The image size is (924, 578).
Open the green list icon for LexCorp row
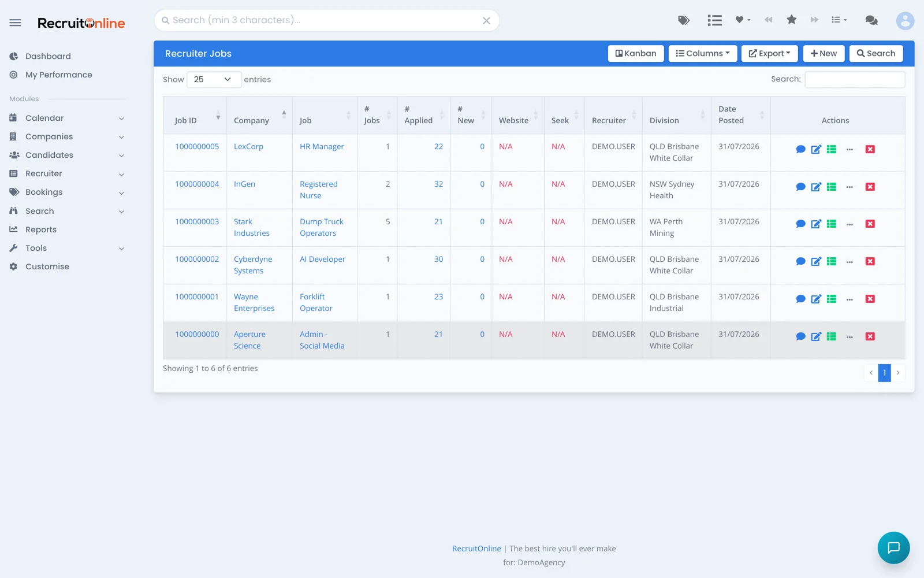tap(832, 149)
